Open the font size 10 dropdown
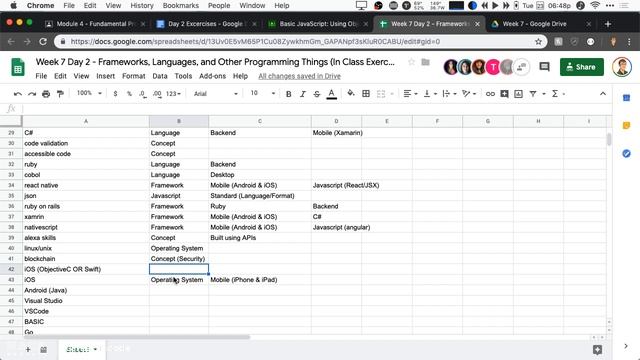 (x=262, y=93)
